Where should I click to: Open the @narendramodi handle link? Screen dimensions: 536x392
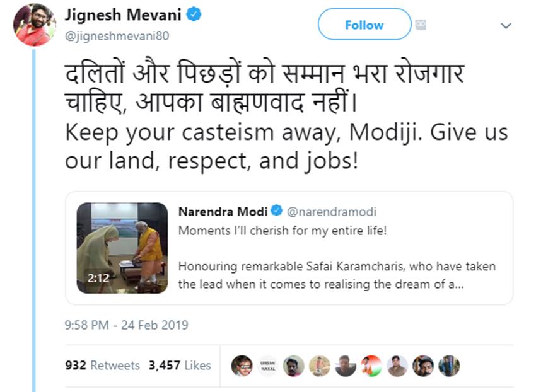331,212
